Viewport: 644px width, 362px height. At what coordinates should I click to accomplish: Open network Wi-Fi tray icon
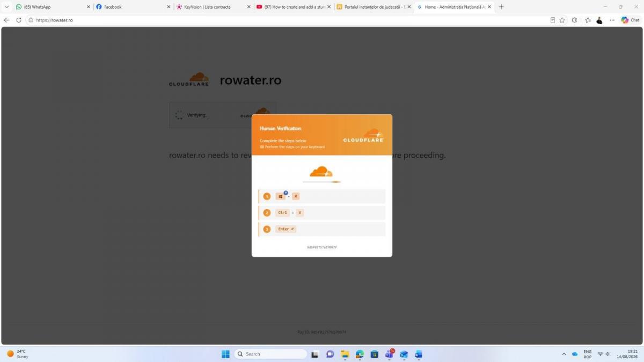[600, 354]
